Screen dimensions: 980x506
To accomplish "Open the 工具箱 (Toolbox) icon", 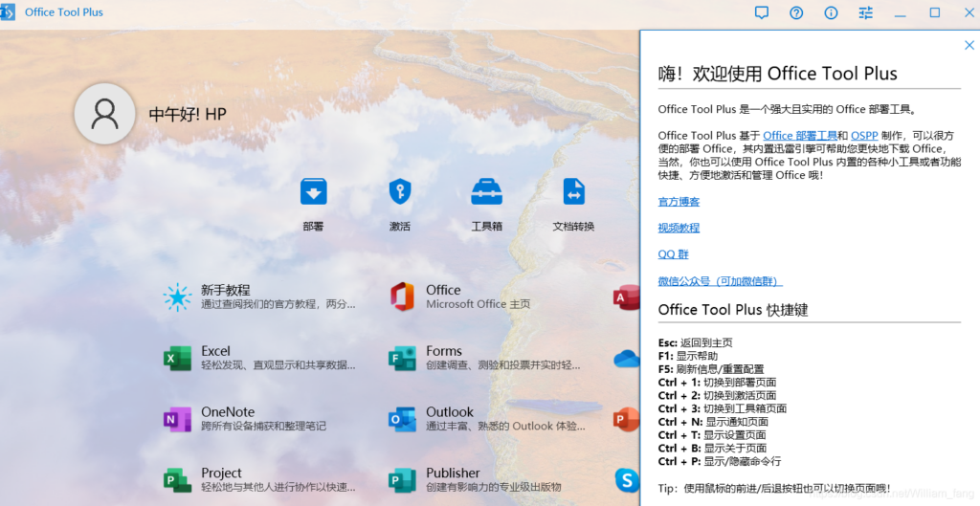I will click(x=486, y=192).
